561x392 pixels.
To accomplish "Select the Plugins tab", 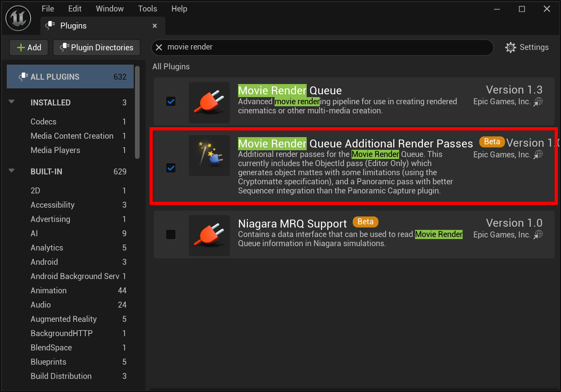I will coord(103,26).
